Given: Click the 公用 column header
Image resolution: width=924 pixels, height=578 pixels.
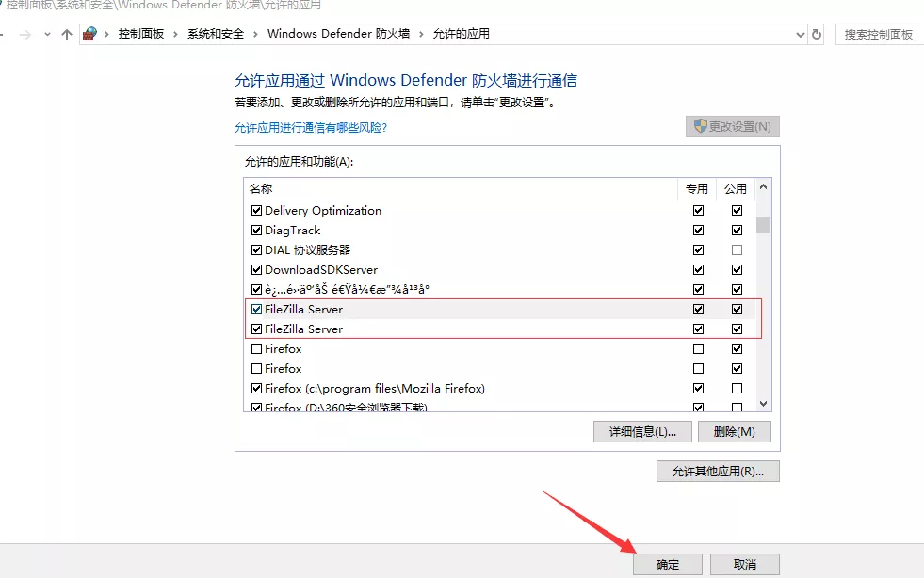Looking at the screenshot, I should coord(736,188).
